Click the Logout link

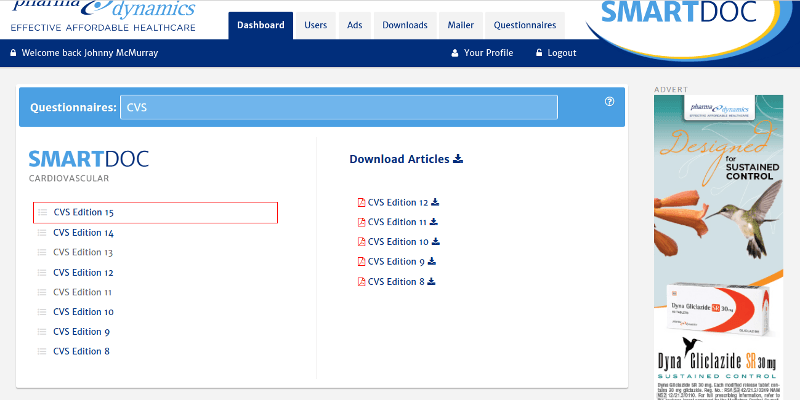click(561, 53)
